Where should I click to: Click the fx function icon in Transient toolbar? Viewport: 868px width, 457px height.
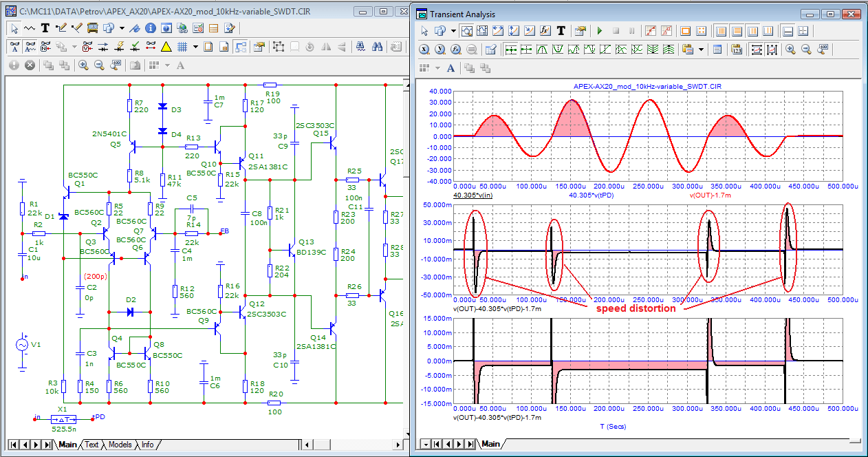pos(545,31)
